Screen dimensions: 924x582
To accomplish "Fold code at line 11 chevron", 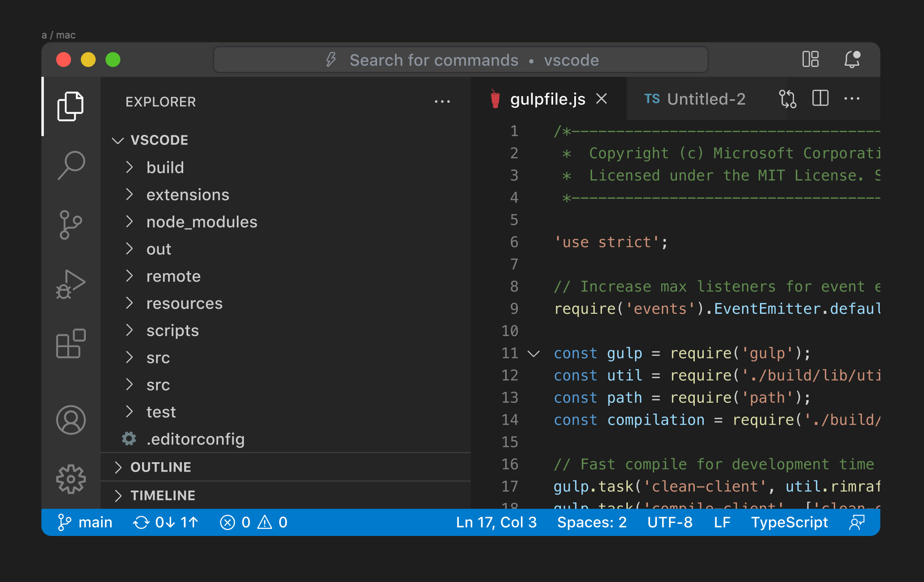I will click(533, 354).
